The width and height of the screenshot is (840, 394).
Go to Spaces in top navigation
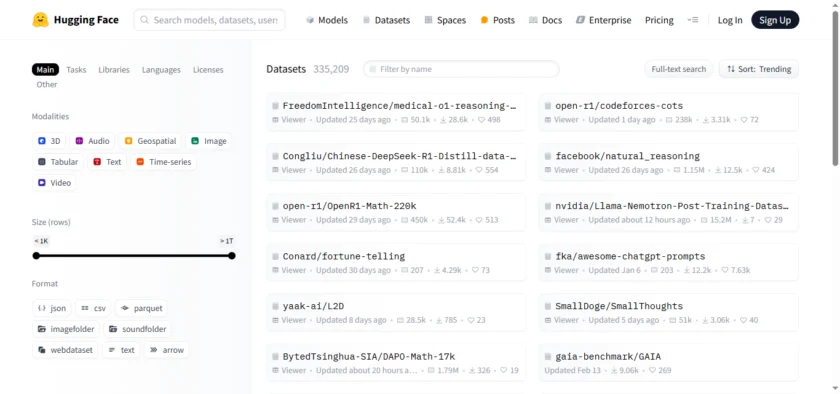445,20
